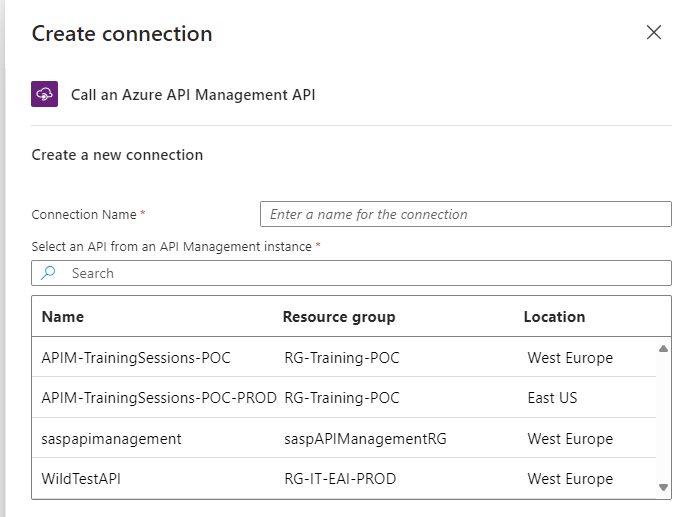Sort by the Name column header

click(x=63, y=317)
